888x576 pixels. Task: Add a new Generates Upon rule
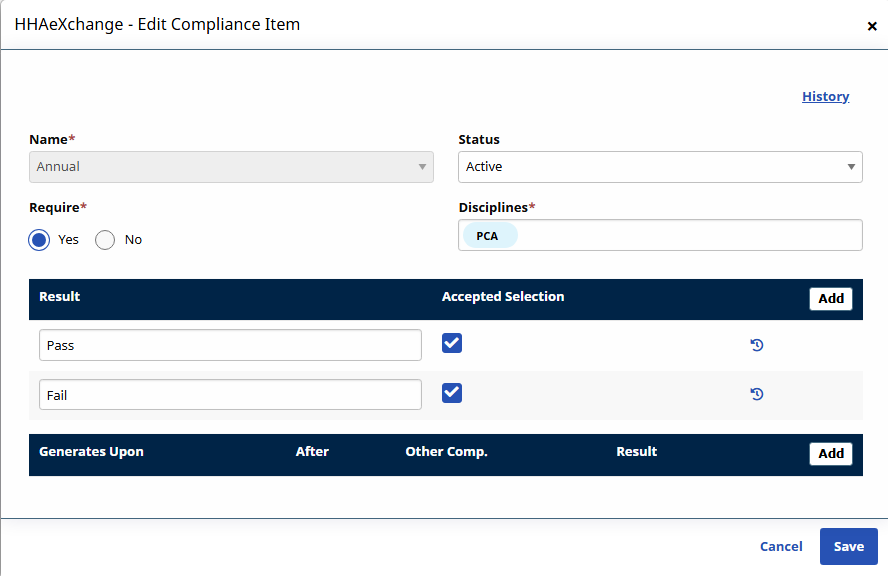point(831,453)
